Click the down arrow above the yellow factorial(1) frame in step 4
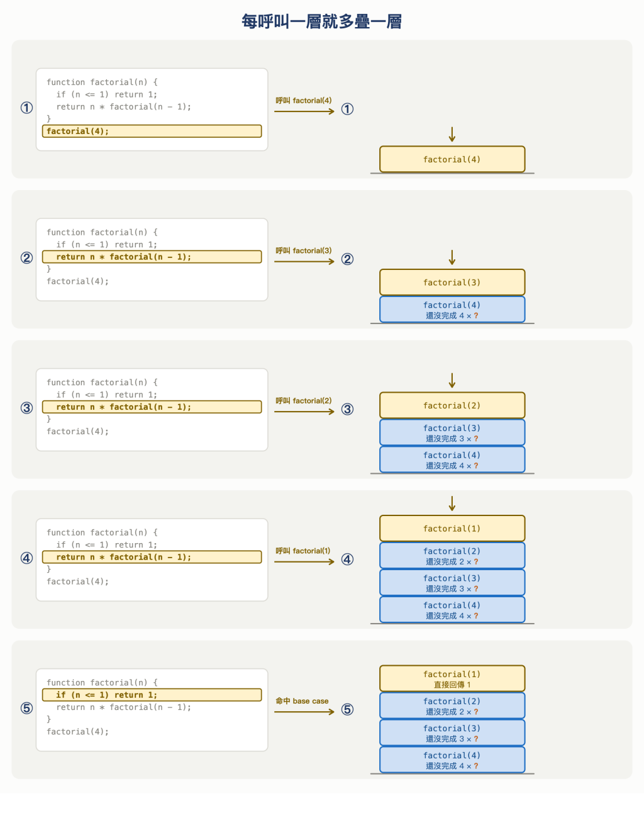Screen dimensions: 644x815 (452, 503)
